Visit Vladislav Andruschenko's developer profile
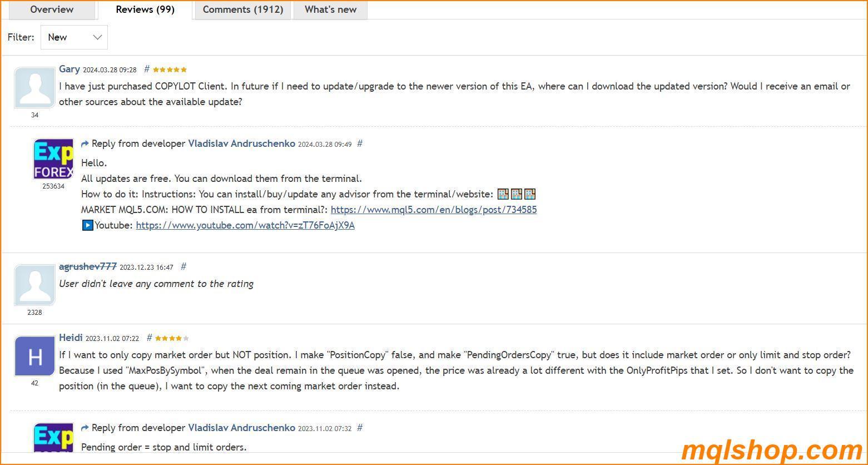Image resolution: width=868 pixels, height=465 pixels. (241, 144)
